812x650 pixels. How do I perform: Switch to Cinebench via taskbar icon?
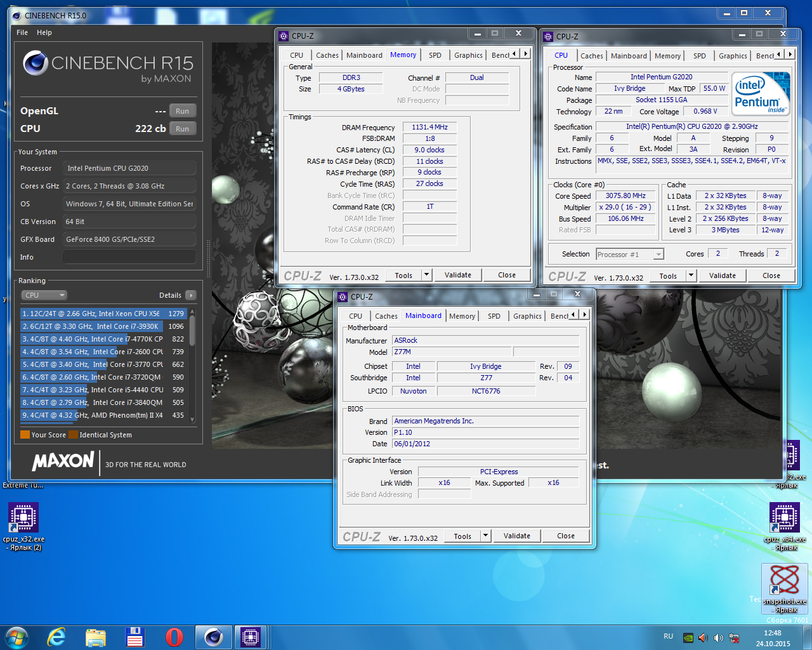214,637
